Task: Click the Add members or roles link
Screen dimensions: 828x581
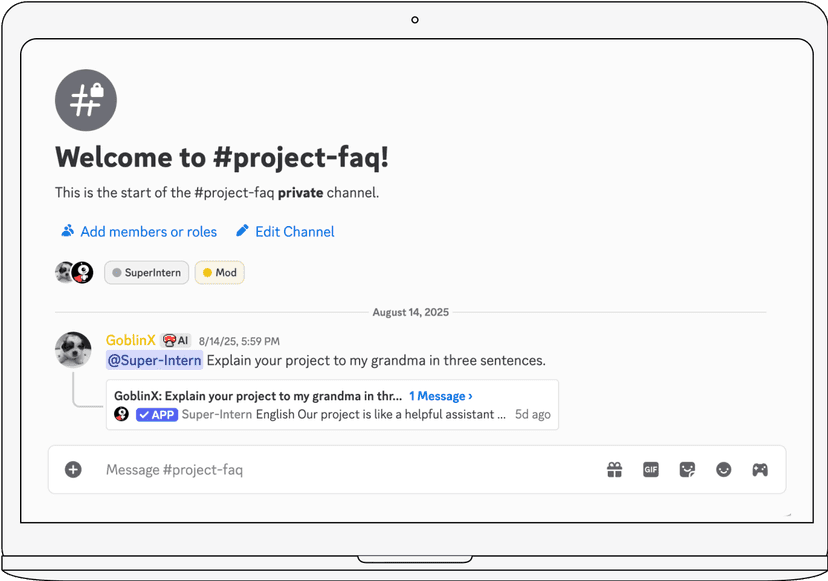Action: (148, 232)
